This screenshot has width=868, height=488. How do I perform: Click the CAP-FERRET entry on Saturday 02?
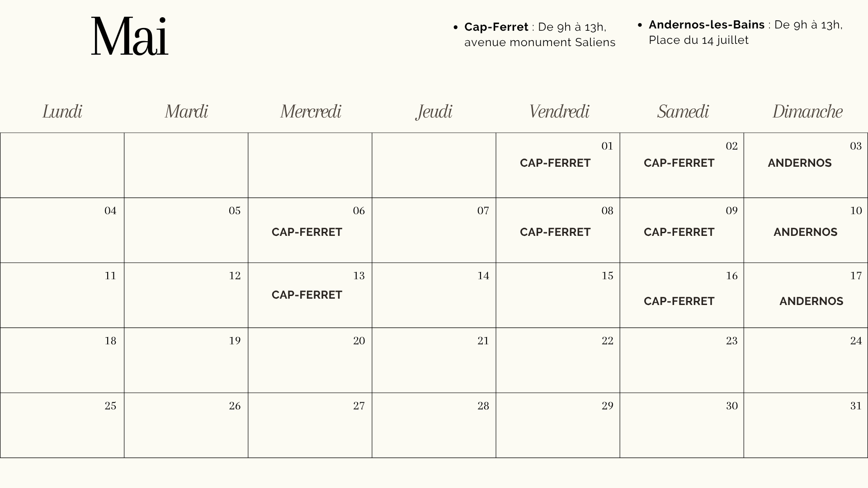[679, 163]
